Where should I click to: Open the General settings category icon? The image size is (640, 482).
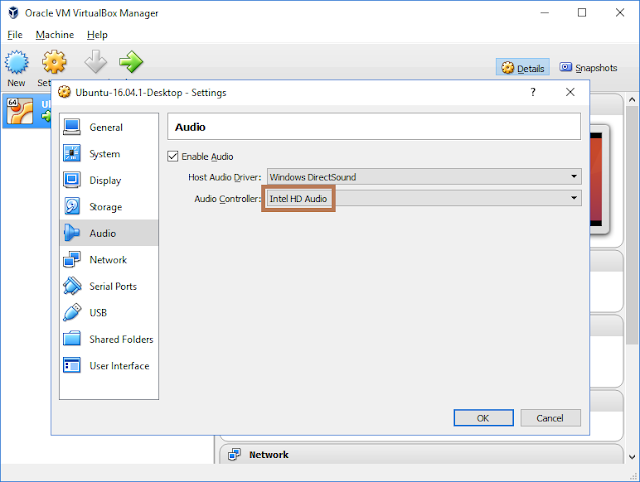tap(72, 127)
